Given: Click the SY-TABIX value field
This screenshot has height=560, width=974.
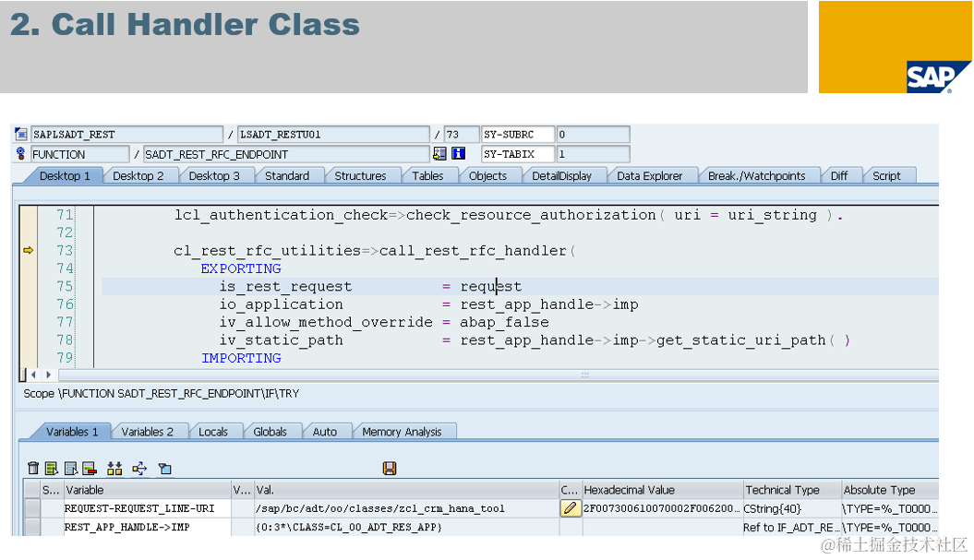Looking at the screenshot, I should [594, 153].
